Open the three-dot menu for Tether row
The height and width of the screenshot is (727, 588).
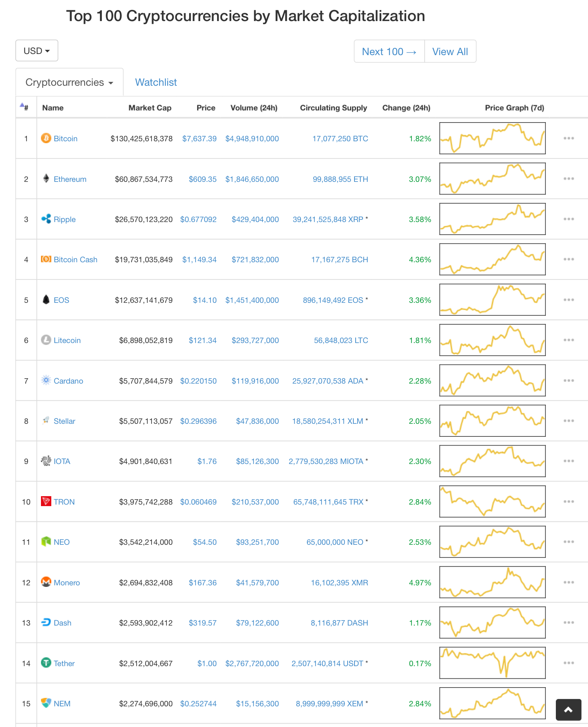tap(569, 663)
